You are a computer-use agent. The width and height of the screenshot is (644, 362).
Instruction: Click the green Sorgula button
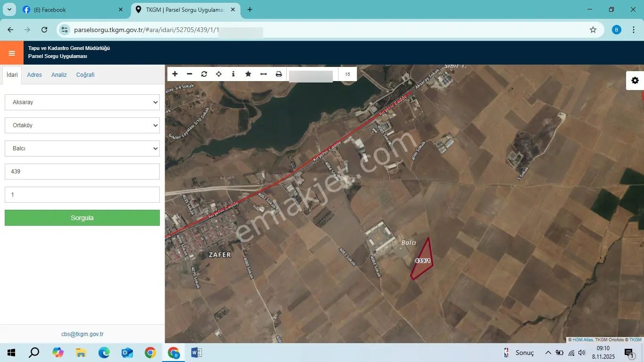tap(82, 218)
